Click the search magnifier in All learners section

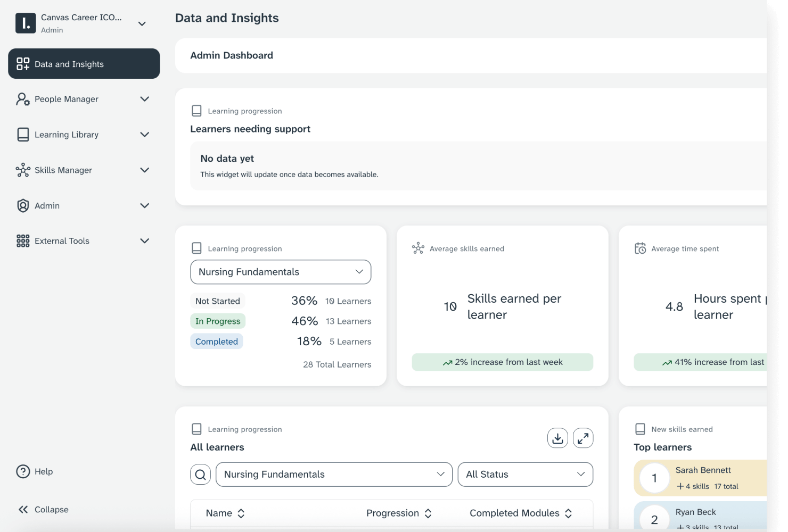[x=200, y=474]
